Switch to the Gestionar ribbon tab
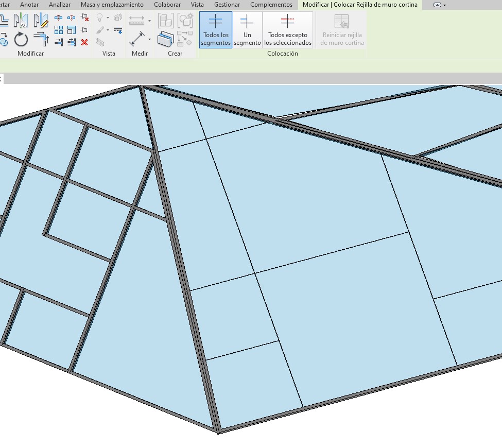 227,5
